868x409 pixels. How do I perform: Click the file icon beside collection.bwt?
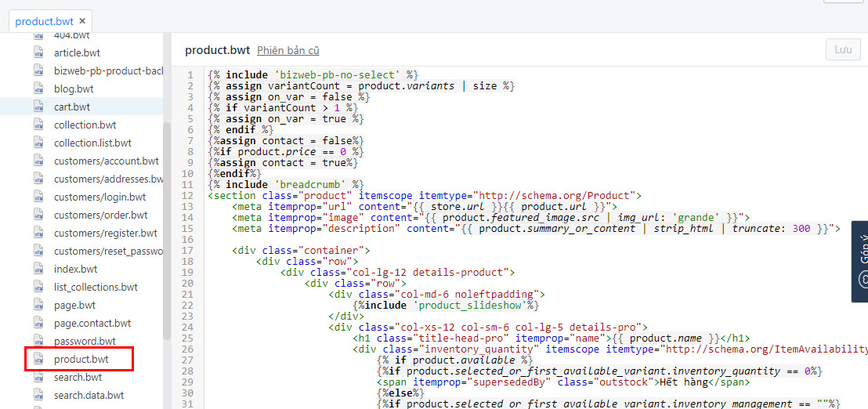pos(38,125)
